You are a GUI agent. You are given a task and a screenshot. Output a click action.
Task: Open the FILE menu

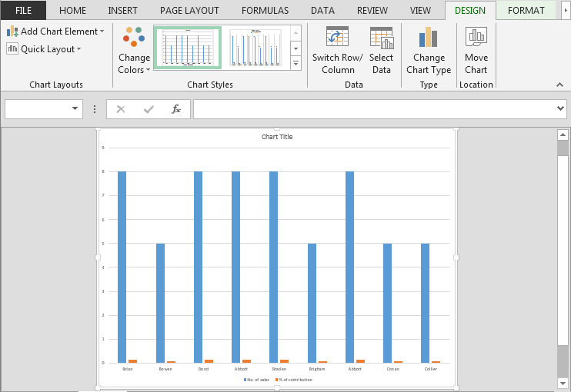pyautogui.click(x=23, y=11)
